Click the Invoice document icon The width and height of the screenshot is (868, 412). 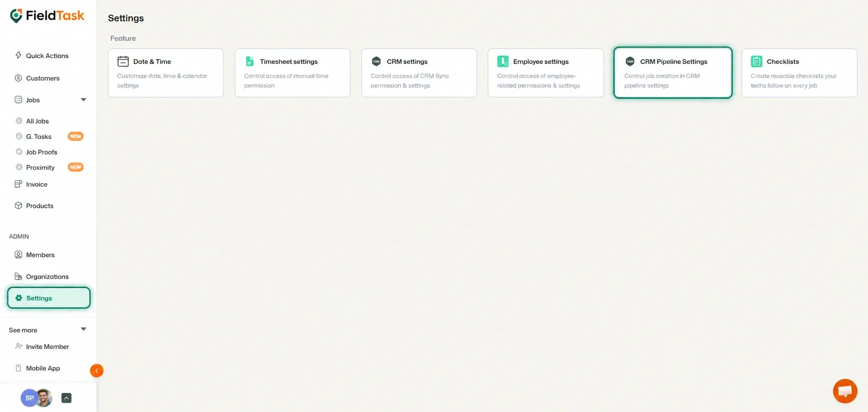coord(18,184)
